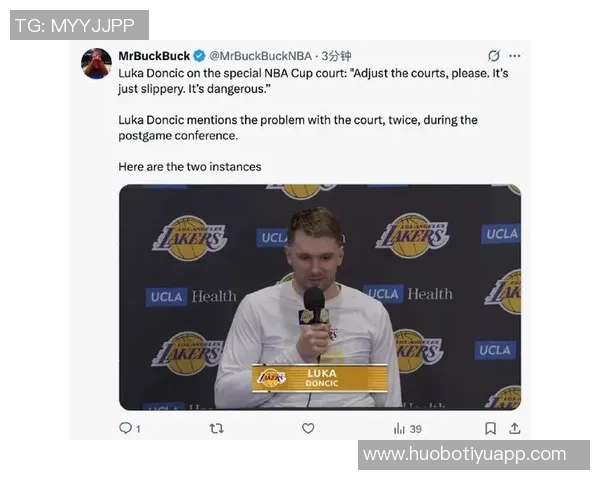Open the 3分钟 timestamp link
Viewport: 600px width, 480px height.
(336, 56)
